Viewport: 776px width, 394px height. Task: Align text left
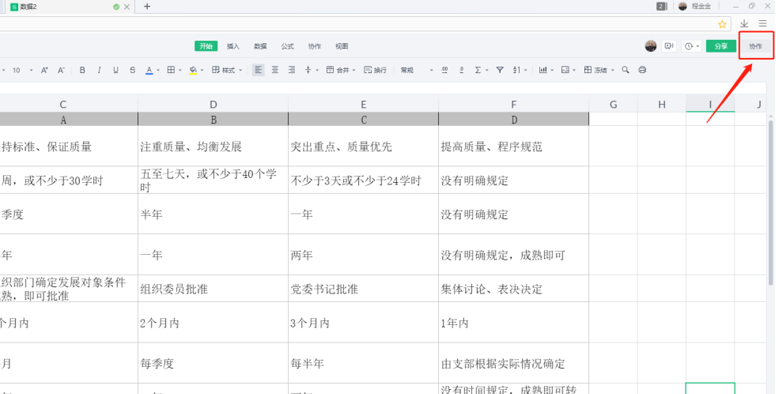[x=258, y=70]
